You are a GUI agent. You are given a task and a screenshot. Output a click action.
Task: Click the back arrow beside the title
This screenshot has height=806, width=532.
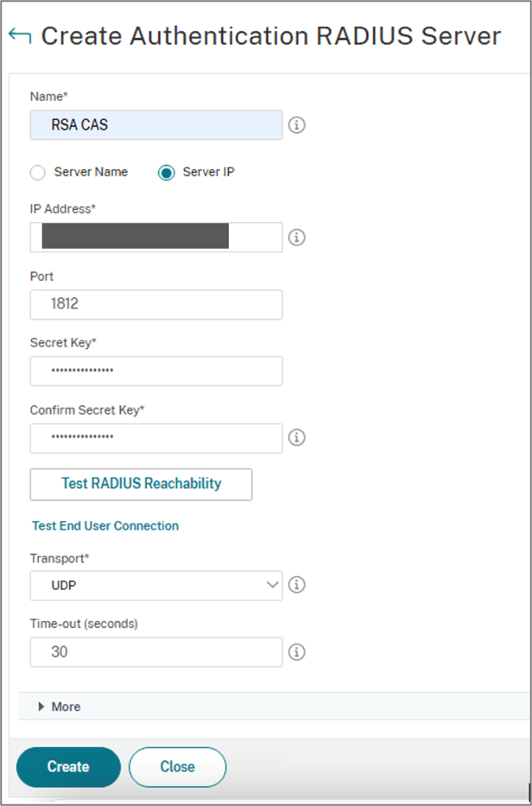click(x=20, y=36)
